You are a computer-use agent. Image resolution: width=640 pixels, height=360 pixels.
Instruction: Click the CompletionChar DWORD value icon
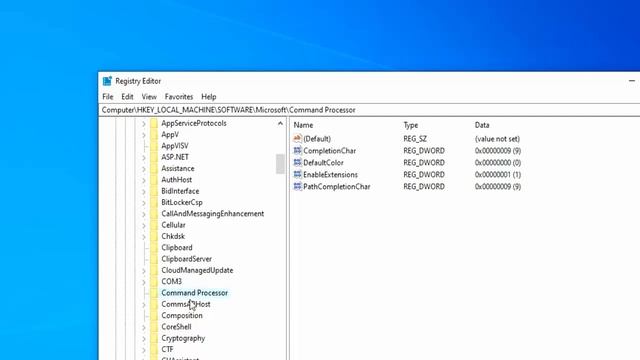(x=297, y=151)
